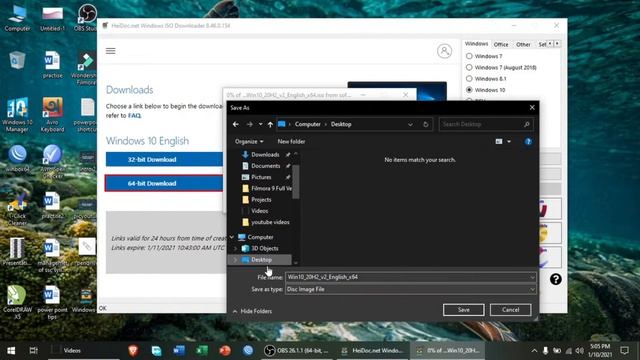Click the File name input field
Image resolution: width=640 pixels, height=360 pixels.
[x=410, y=277]
